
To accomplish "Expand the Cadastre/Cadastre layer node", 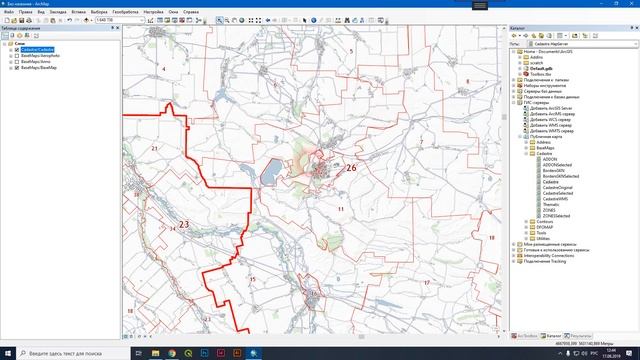I will tap(11, 50).
